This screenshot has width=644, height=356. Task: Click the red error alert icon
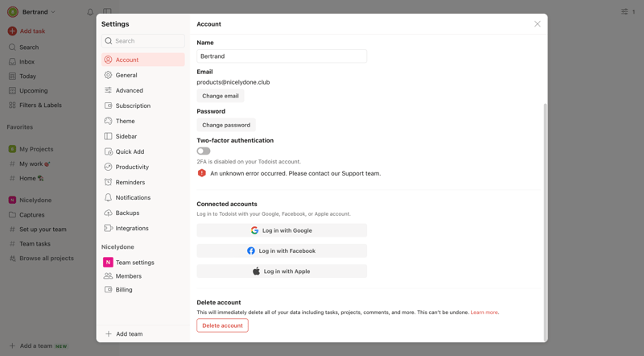point(202,173)
